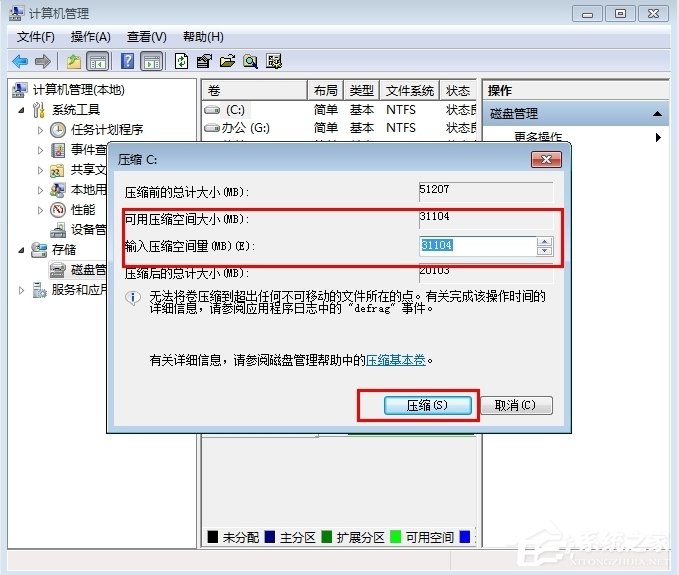Expand the 共享文件夹 tree node
This screenshot has height=575, width=679.
tap(40, 170)
